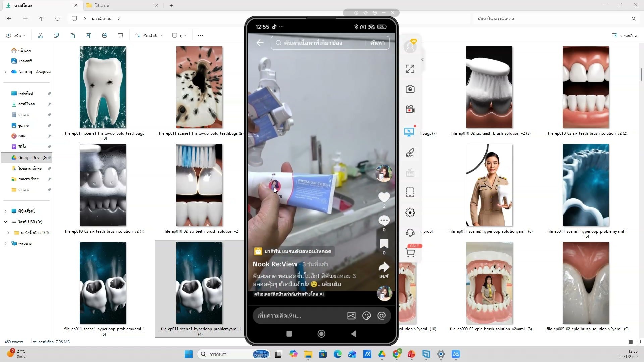Viewport: 644px width, 362px height.
Task: Click the brush annotation tool icon
Action: pyautogui.click(x=410, y=153)
